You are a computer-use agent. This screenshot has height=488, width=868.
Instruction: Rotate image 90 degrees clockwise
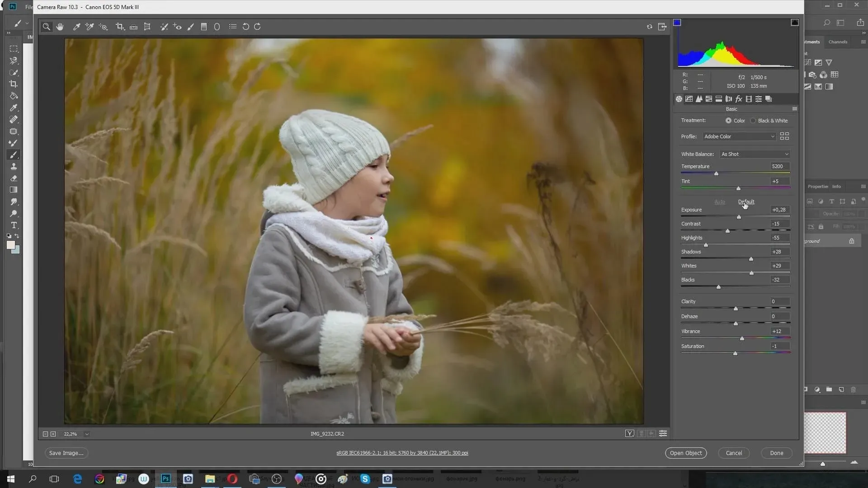point(257,27)
